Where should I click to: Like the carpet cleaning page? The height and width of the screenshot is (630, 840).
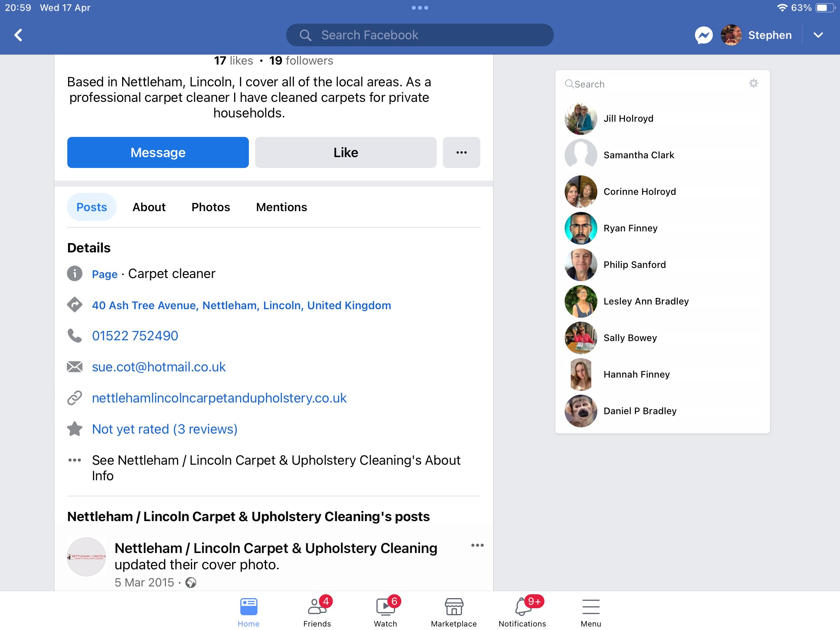[346, 152]
